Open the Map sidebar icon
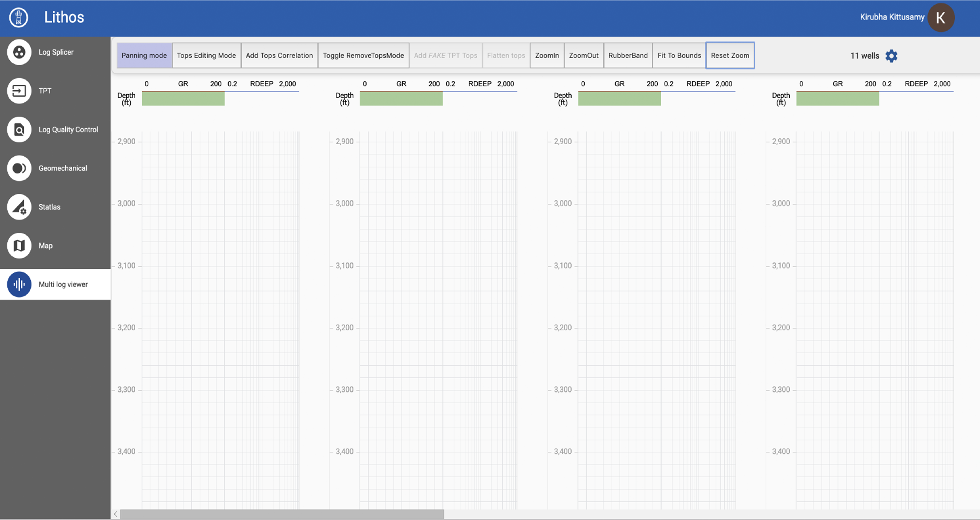Viewport: 980px width, 520px height. (19, 245)
